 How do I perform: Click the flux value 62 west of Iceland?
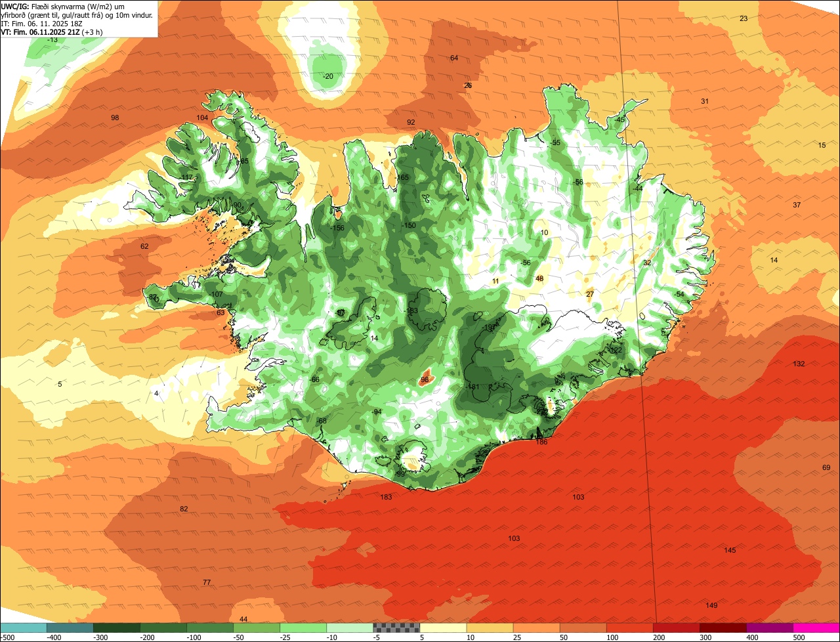tap(144, 247)
